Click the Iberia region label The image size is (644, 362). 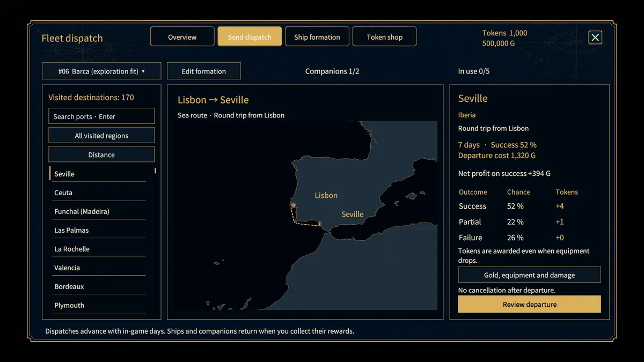tap(467, 115)
